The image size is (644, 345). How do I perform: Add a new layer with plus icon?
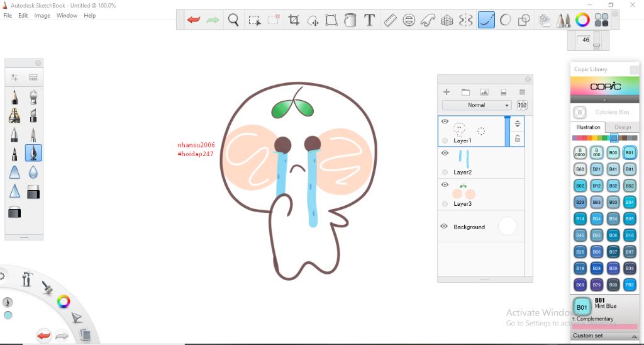447,92
